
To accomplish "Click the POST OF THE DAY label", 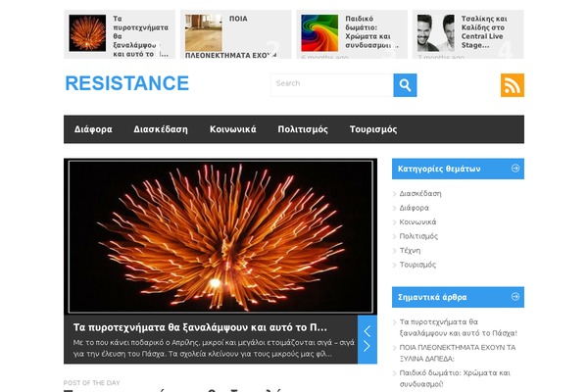I will (x=91, y=383).
